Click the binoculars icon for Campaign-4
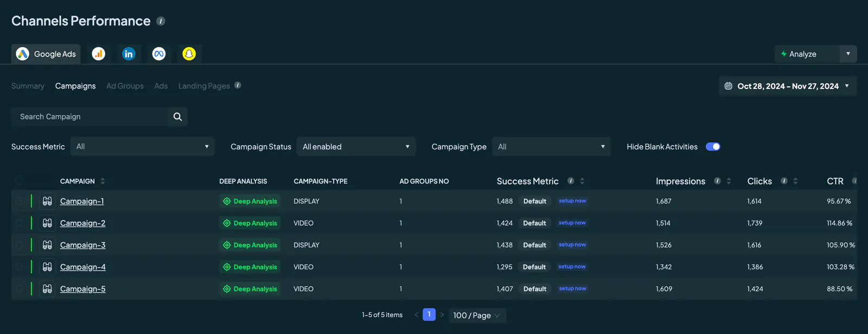868x334 pixels. pyautogui.click(x=47, y=267)
